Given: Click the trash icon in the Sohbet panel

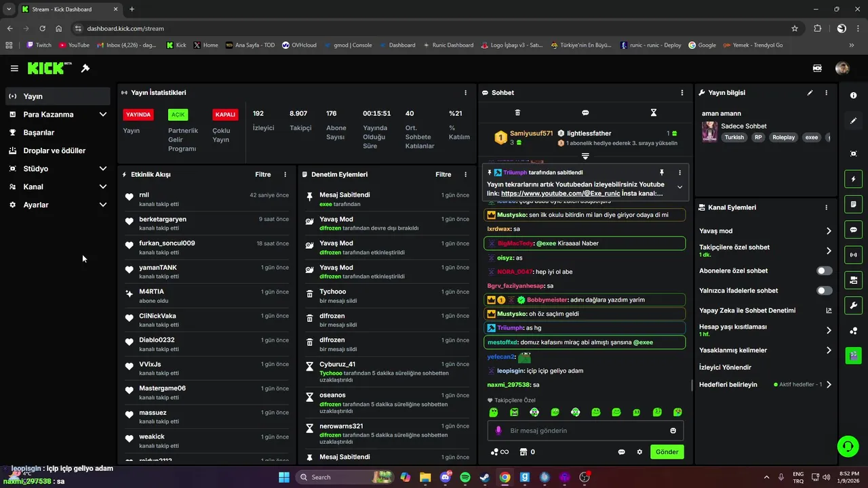Looking at the screenshot, I should (x=517, y=113).
